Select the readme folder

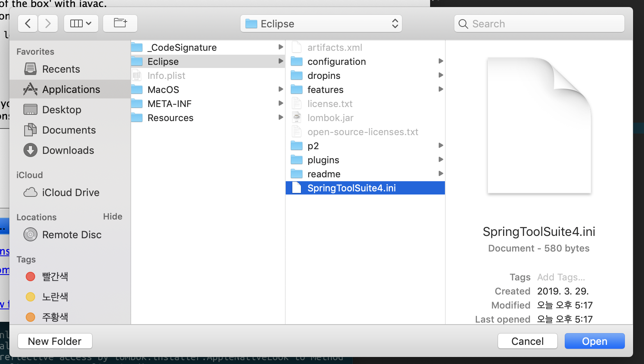pyautogui.click(x=365, y=174)
